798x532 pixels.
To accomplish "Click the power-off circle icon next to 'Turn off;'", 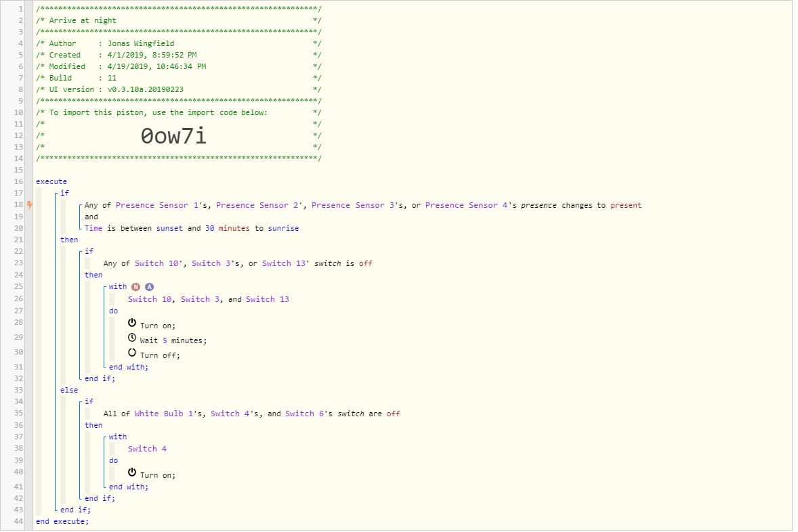I will (x=132, y=353).
